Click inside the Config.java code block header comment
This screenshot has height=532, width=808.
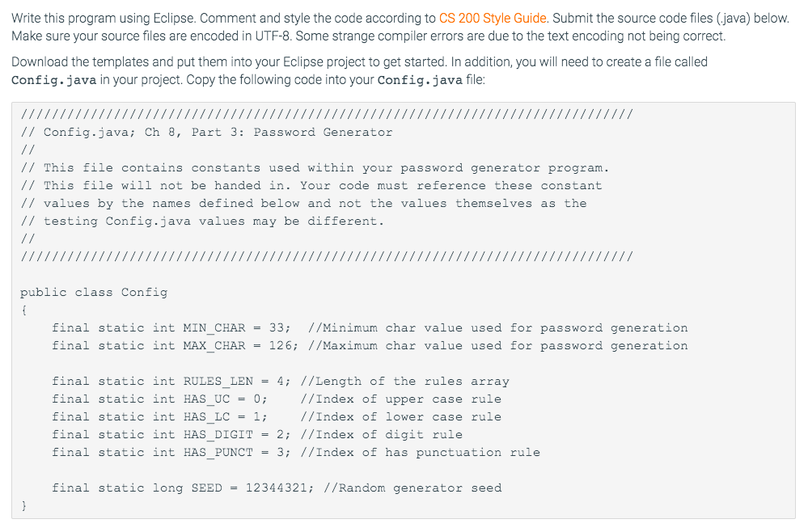click(327, 185)
